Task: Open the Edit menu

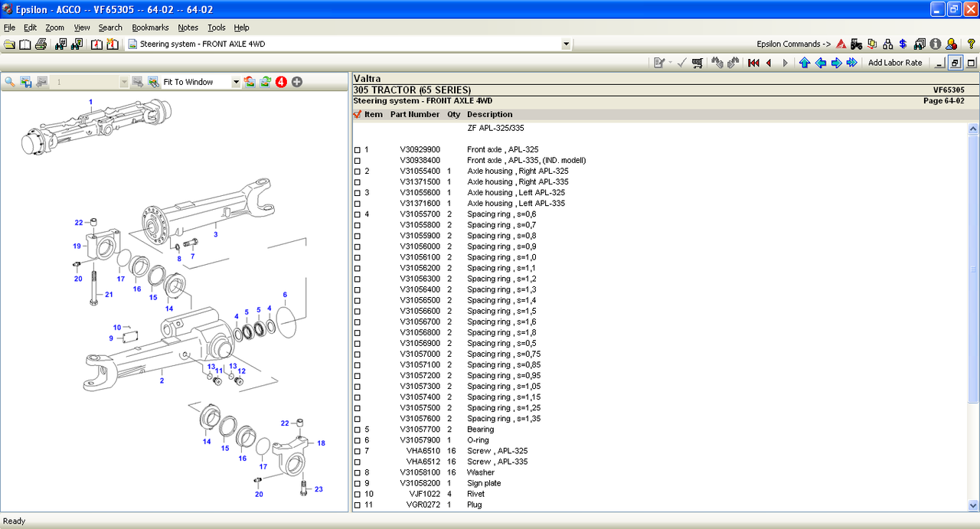Action: pos(30,28)
